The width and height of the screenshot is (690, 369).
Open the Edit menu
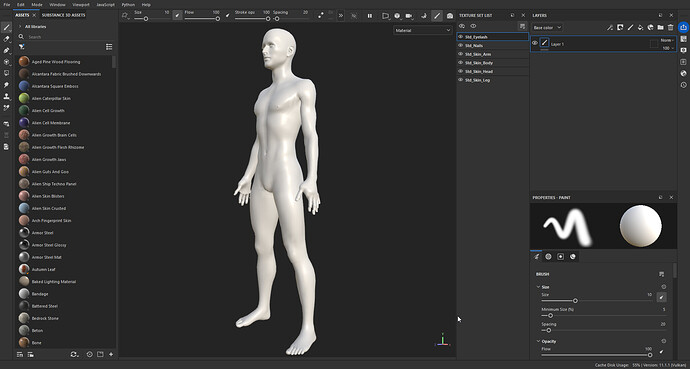[21, 4]
